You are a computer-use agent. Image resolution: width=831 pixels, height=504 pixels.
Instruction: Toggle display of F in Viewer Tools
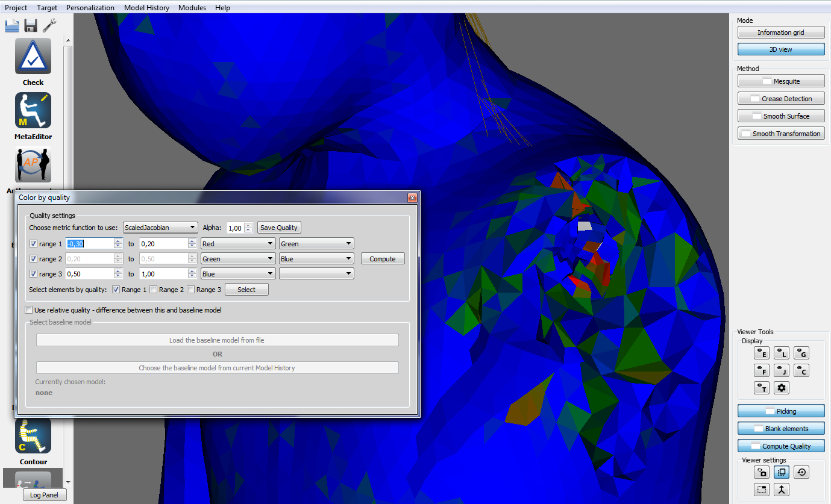coord(762,370)
